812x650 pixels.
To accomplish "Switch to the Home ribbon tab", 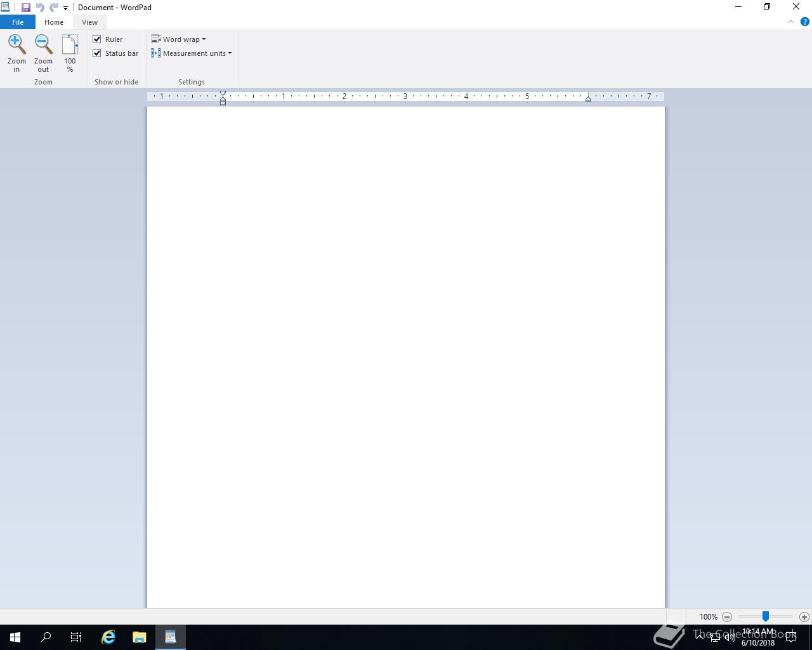I will pyautogui.click(x=54, y=22).
